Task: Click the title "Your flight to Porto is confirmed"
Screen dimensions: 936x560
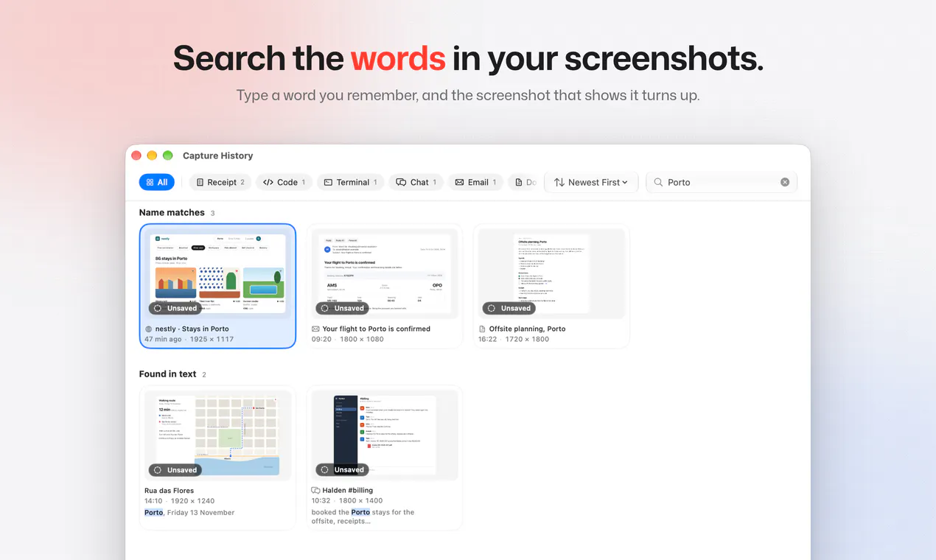Action: pyautogui.click(x=377, y=329)
